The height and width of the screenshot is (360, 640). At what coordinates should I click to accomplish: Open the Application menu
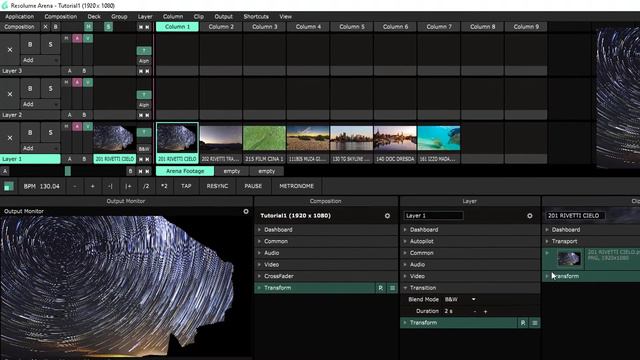[20, 17]
